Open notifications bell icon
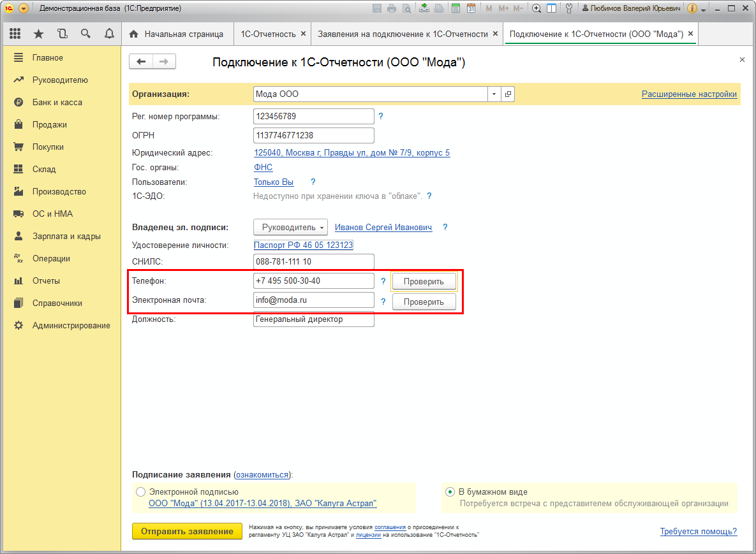Viewport: 756px width, 554px height. click(x=109, y=34)
